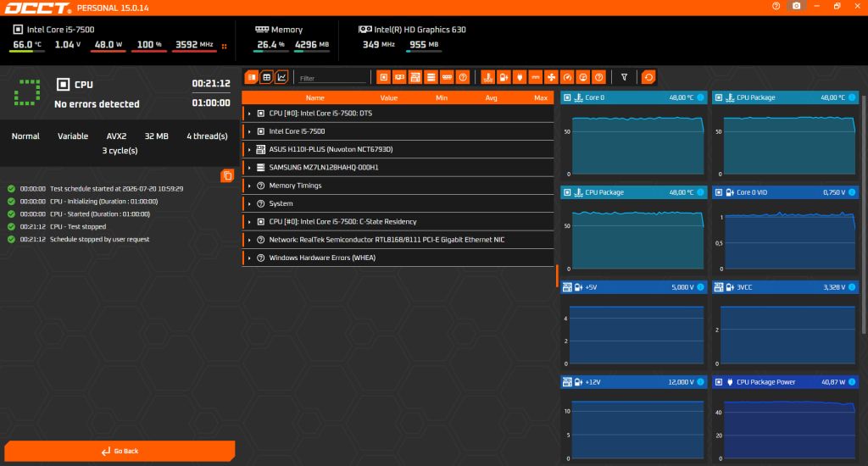Toggle the temperature sensor filter icon
Viewport: 868px width, 466px height.
click(x=487, y=77)
